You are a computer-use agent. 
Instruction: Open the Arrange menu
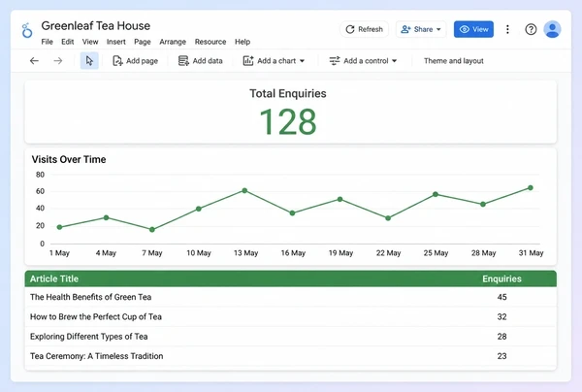point(173,42)
